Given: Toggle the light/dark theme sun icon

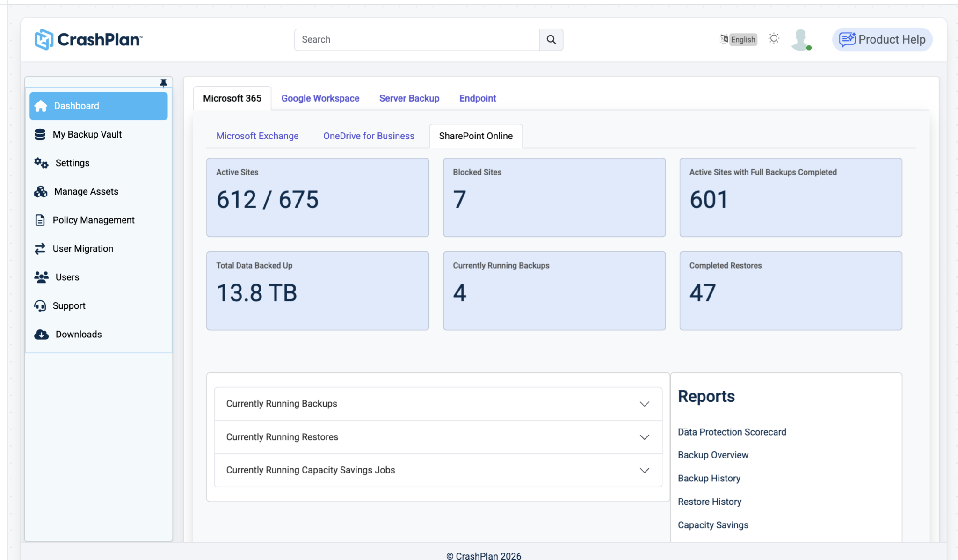Looking at the screenshot, I should [x=774, y=39].
